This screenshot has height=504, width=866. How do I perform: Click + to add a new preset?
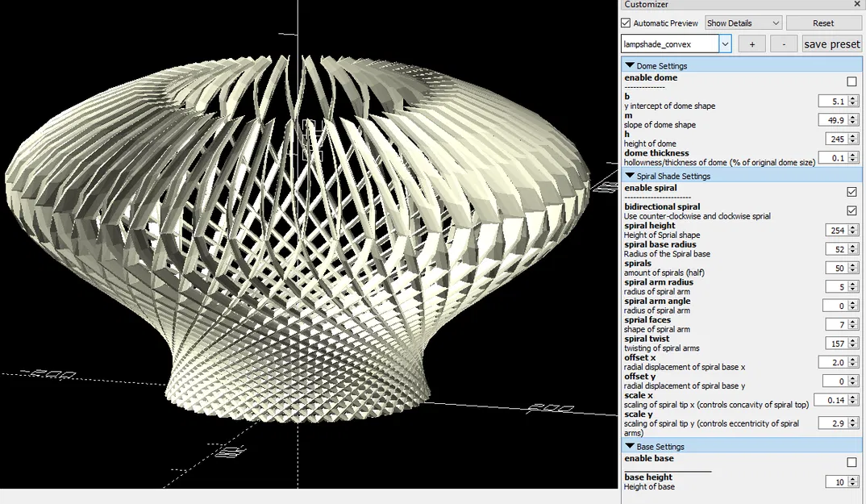tap(752, 44)
